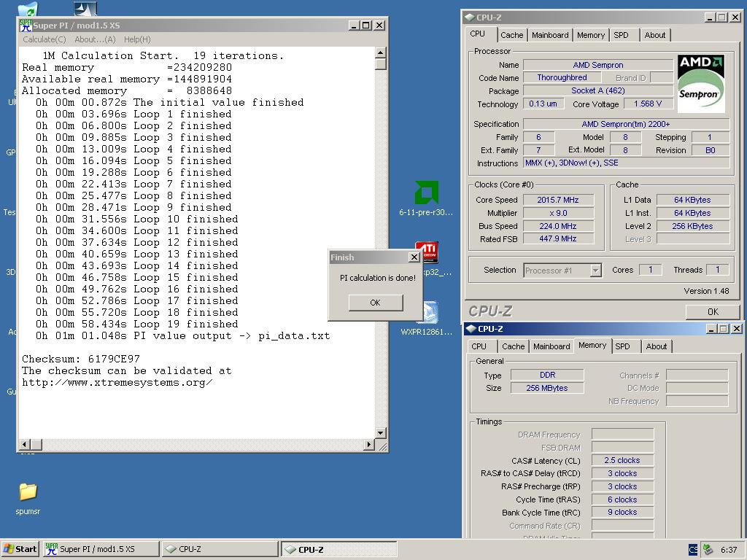Click the memory Size 256 MBytes field
The width and height of the screenshot is (747, 560).
pos(547,388)
